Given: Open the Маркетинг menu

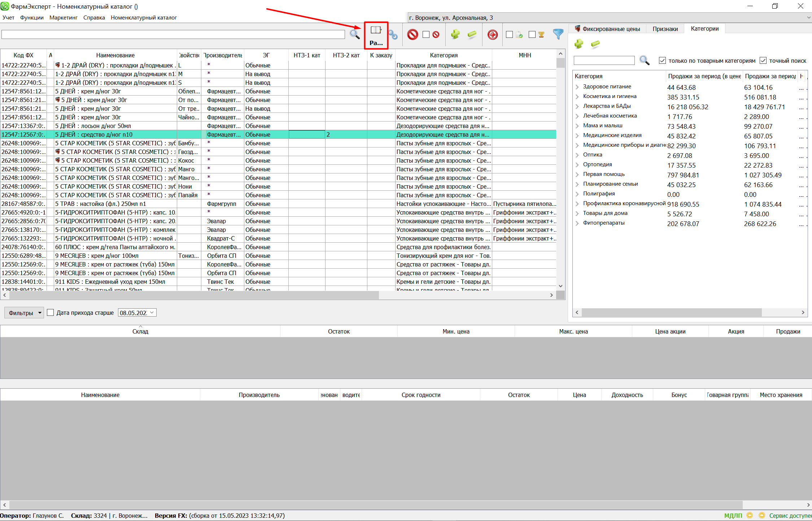Looking at the screenshot, I should (x=63, y=18).
